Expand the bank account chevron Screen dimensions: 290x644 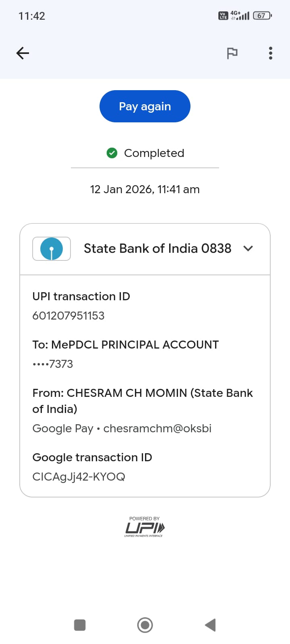coord(248,249)
